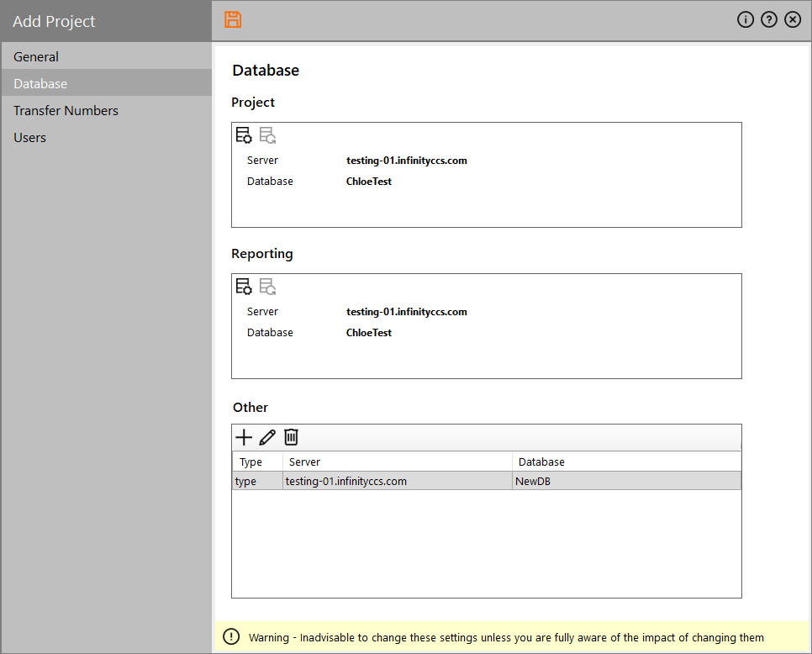Sort by Database column header in Other table
The width and height of the screenshot is (812, 654).
coord(626,461)
